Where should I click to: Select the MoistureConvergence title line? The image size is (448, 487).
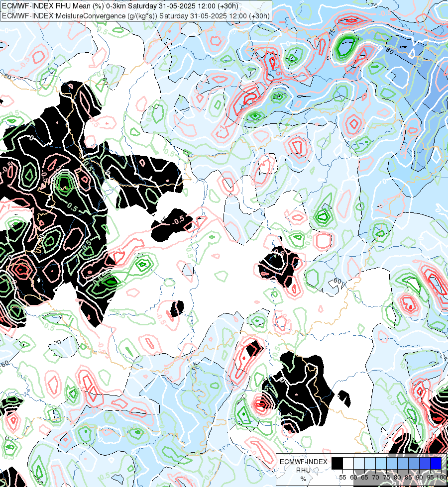[135, 16]
